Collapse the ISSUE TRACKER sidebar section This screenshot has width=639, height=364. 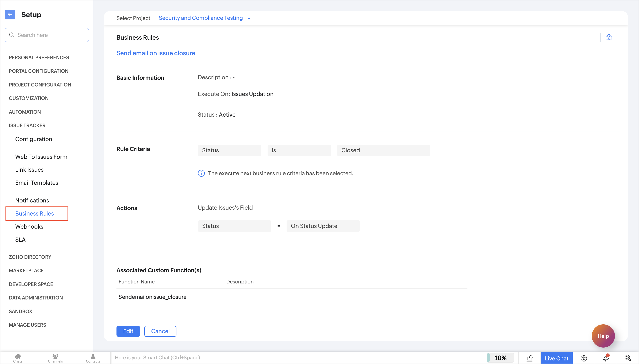[27, 125]
